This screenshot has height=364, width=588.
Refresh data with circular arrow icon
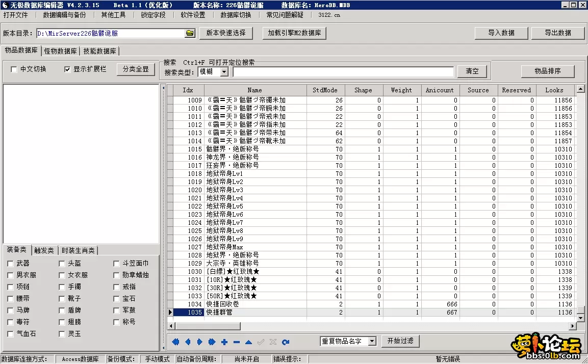(286, 342)
